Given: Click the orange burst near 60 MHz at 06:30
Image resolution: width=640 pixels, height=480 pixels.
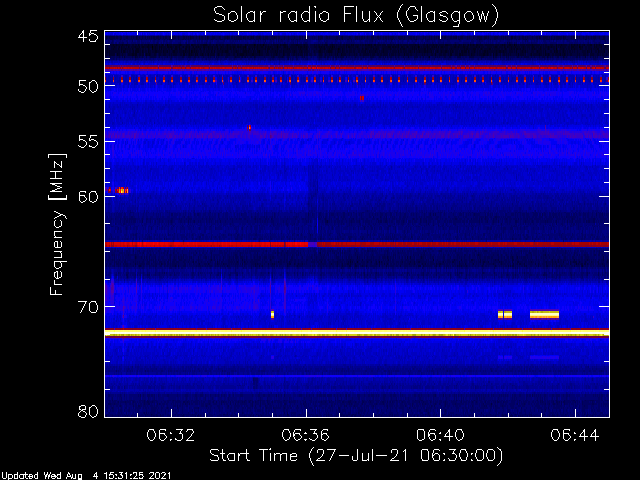Looking at the screenshot, I should (122, 190).
